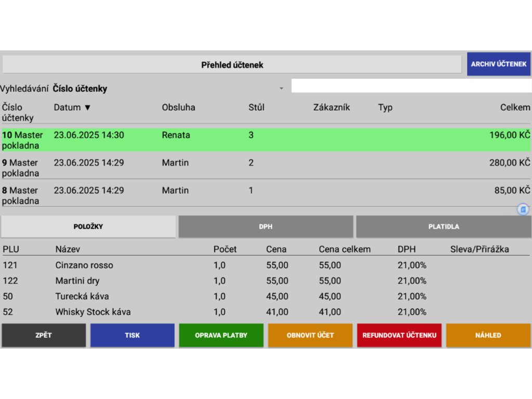Open the search criteria dropdown arrow
The width and height of the screenshot is (532, 399).
click(282, 89)
